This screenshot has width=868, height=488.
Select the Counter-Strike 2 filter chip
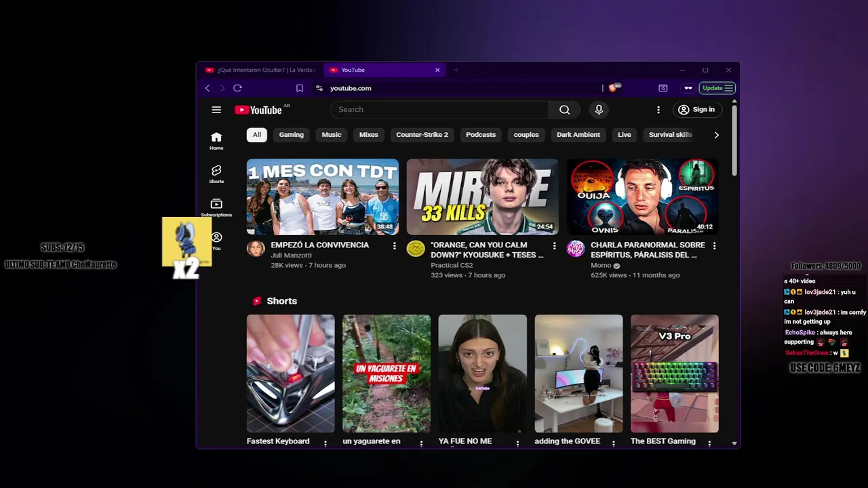pyautogui.click(x=422, y=135)
